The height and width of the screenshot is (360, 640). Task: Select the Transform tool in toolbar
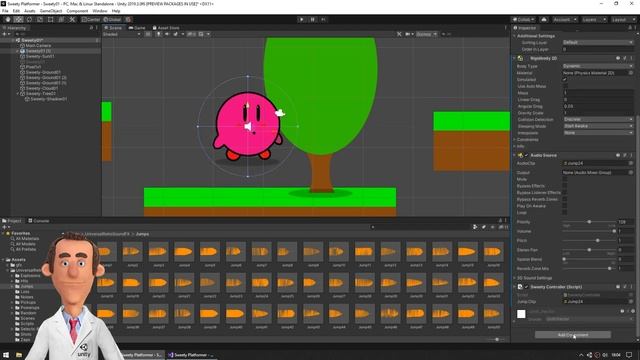tap(61, 19)
